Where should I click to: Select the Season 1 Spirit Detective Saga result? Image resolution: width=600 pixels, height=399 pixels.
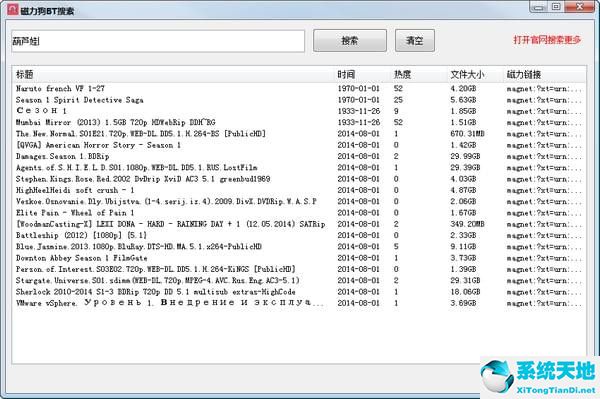click(x=298, y=100)
